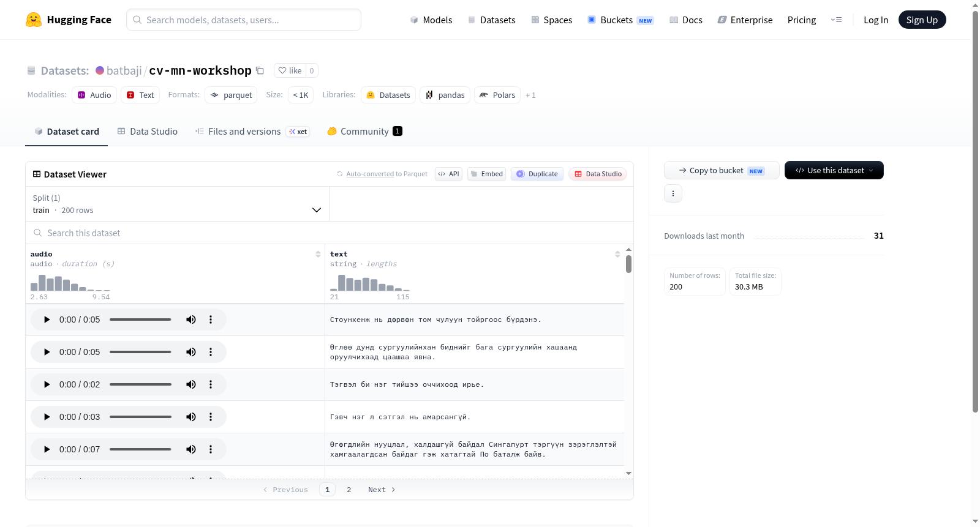Sort the audio column
The height and width of the screenshot is (527, 980).
318,254
